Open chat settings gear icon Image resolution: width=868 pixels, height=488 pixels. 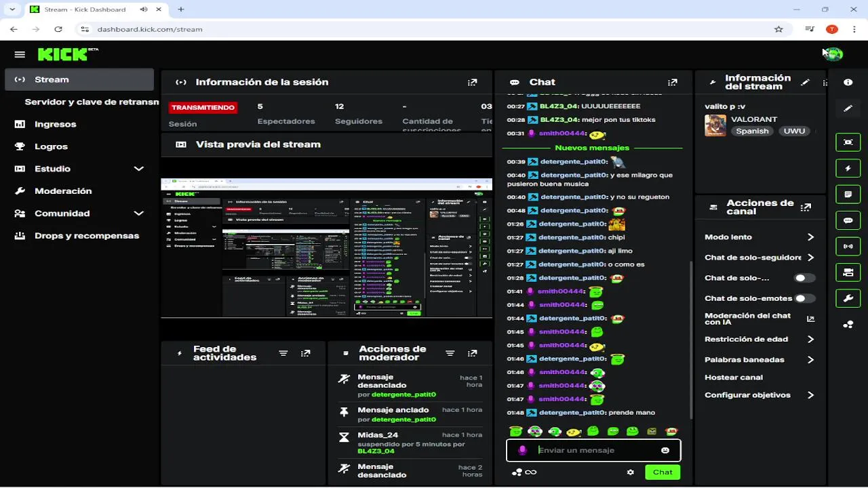click(631, 472)
